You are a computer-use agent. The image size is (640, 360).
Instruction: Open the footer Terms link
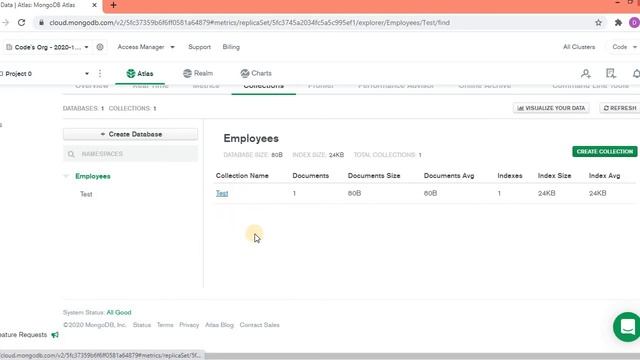165,325
